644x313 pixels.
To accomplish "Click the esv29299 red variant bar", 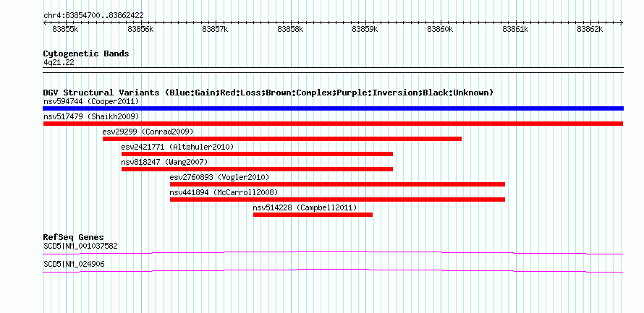I will point(282,139).
